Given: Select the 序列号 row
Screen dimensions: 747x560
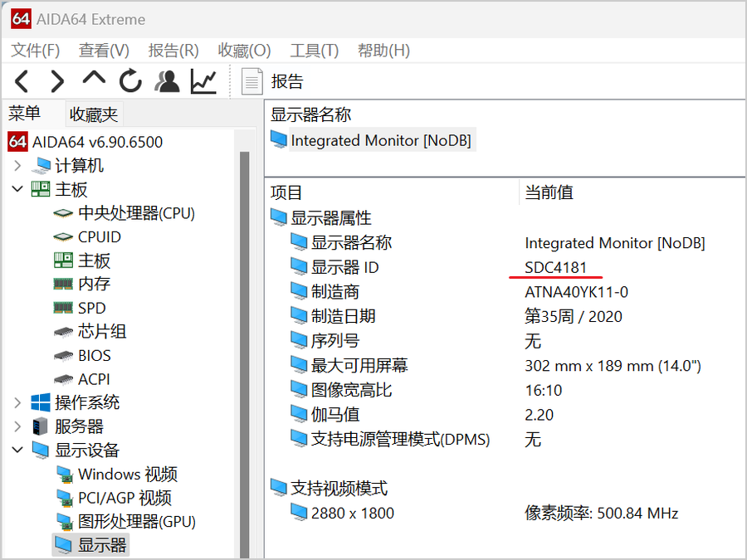Looking at the screenshot, I should (x=335, y=341).
